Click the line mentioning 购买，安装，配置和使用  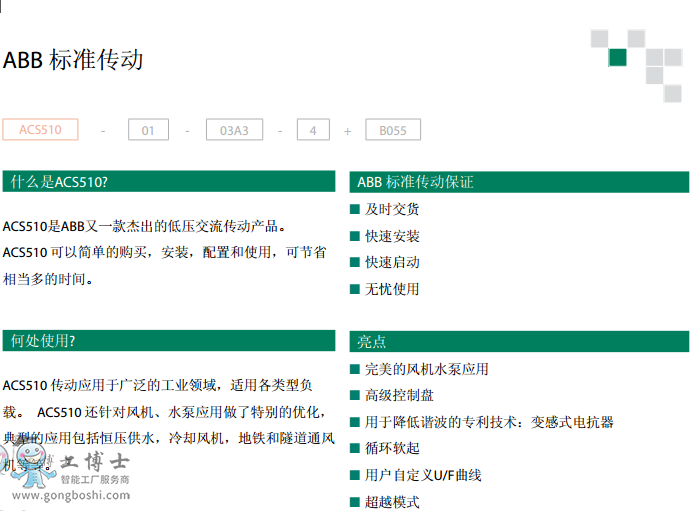(x=165, y=252)
